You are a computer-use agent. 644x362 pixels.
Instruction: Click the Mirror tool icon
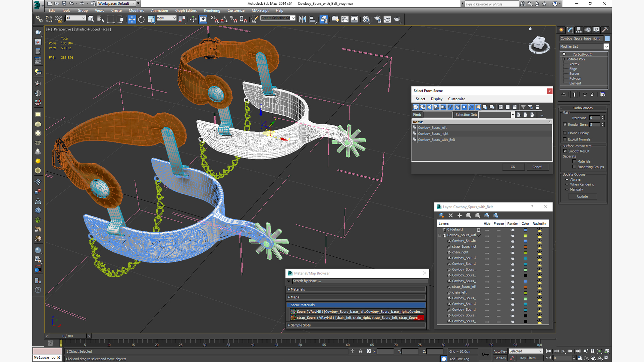point(302,19)
